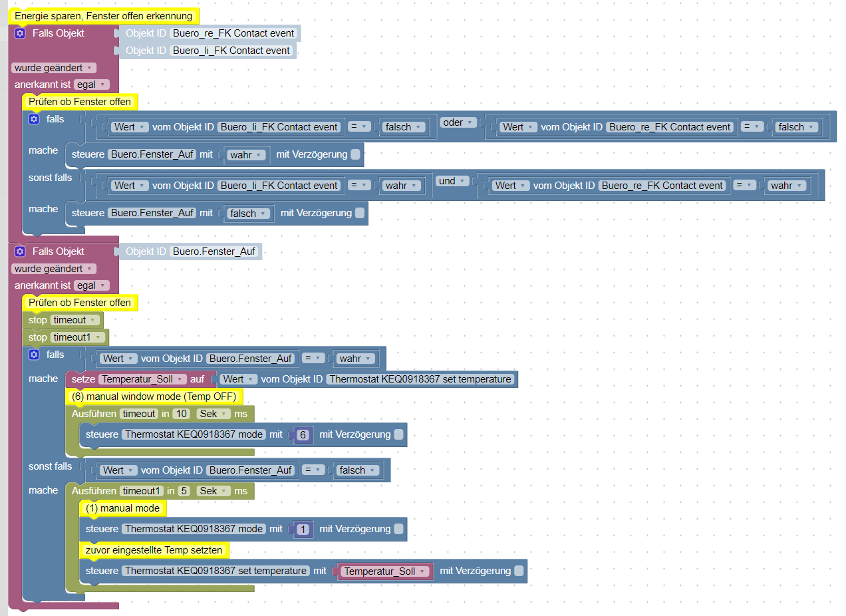Select Thermostat KEQ0918367 set temperature ID in steuere block
This screenshot has height=616, width=846.
(216, 571)
